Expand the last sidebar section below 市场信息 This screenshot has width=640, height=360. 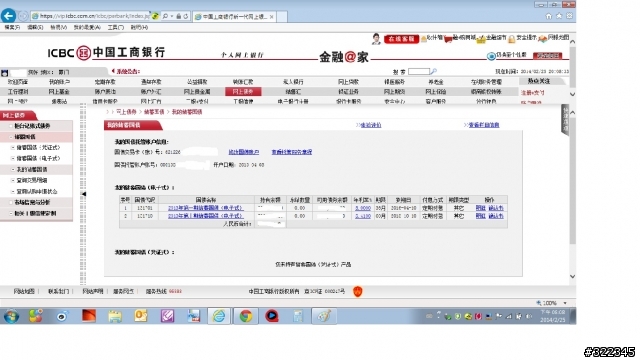[35, 213]
